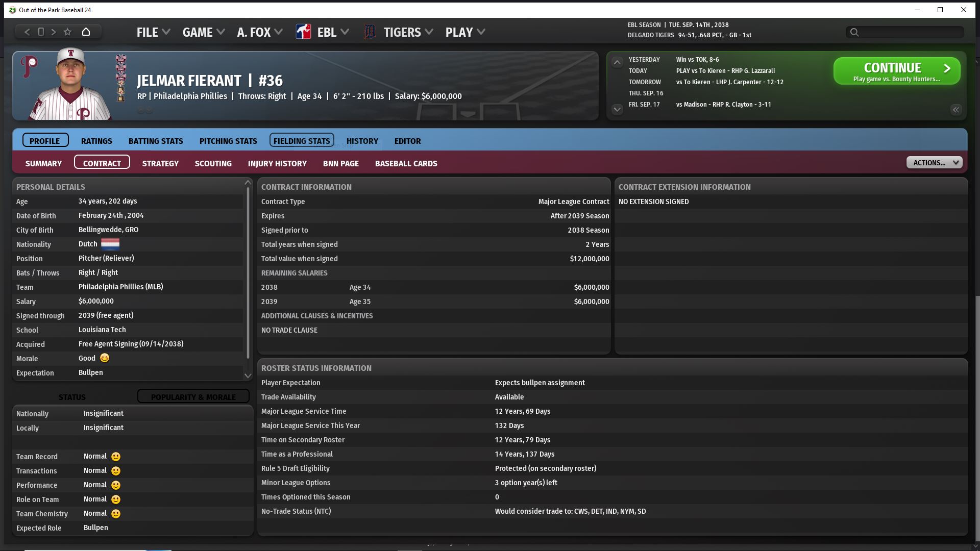This screenshot has width=980, height=551.
Task: Expand the GAME menu
Action: pyautogui.click(x=203, y=32)
